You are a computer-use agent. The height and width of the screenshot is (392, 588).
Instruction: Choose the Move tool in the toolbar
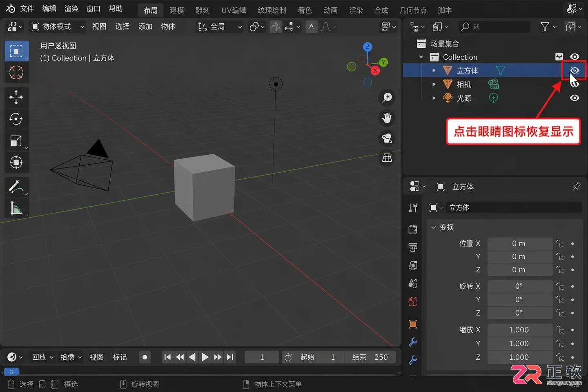[x=16, y=97]
